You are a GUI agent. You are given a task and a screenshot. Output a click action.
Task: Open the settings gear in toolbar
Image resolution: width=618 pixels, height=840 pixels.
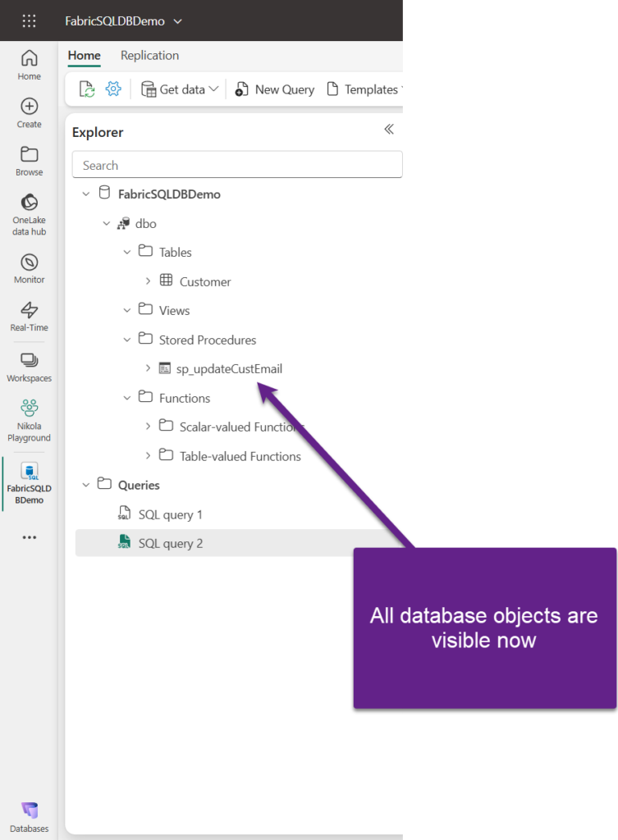113,89
